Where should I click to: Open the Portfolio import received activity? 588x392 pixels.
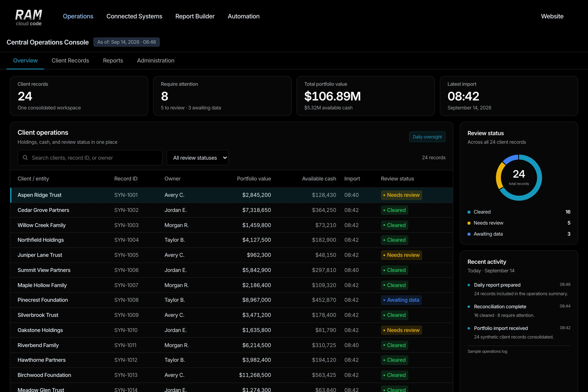(519, 332)
